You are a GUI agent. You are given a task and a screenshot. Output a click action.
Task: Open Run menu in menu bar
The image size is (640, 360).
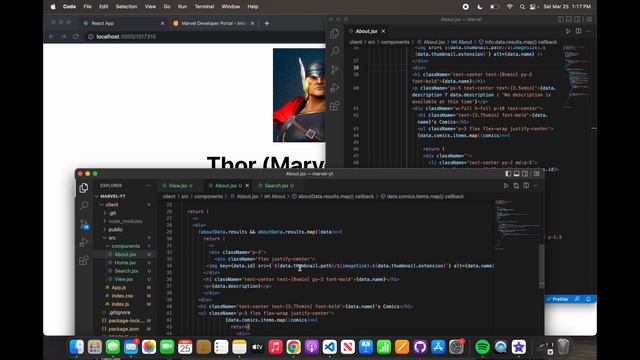[x=182, y=7]
